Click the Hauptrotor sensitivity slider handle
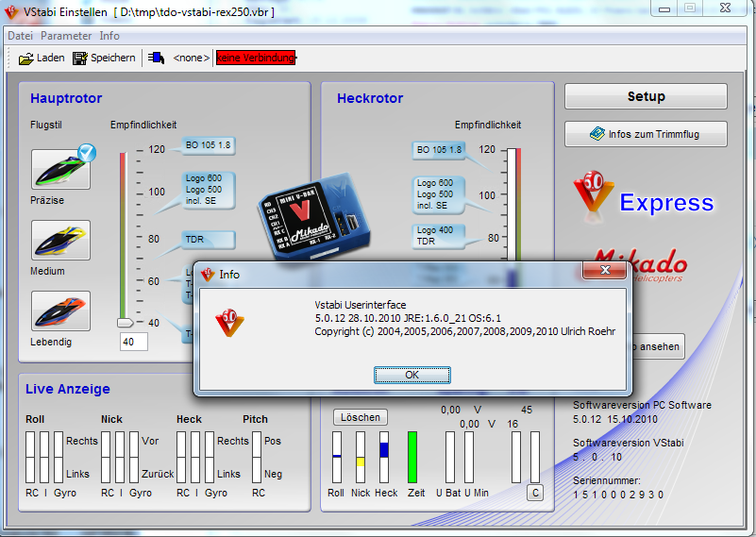The height and width of the screenshot is (537, 756). 125,322
